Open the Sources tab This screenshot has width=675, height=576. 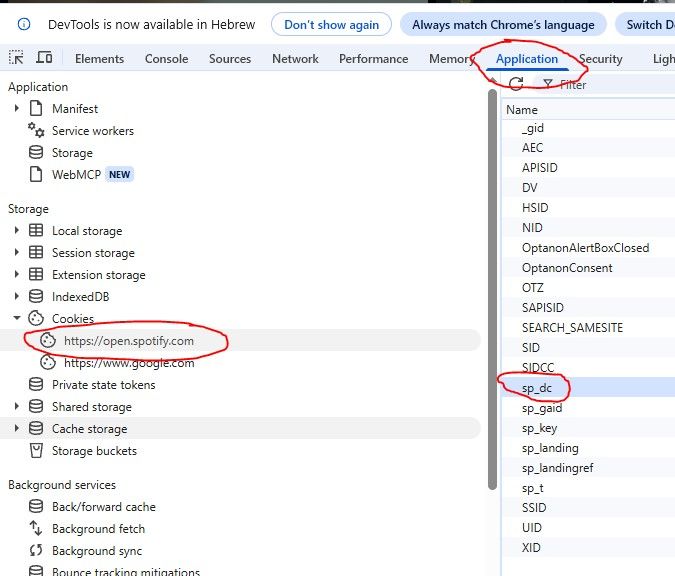230,59
